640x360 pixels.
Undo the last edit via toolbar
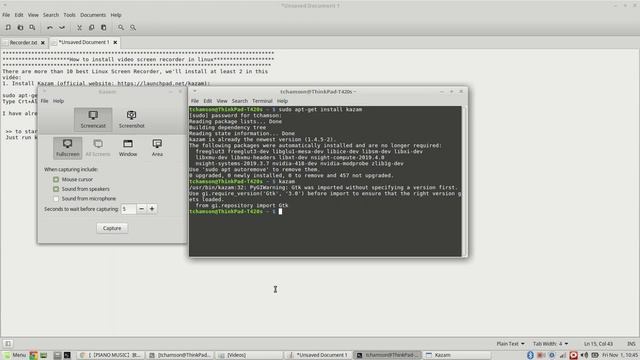pyautogui.click(x=50, y=27)
